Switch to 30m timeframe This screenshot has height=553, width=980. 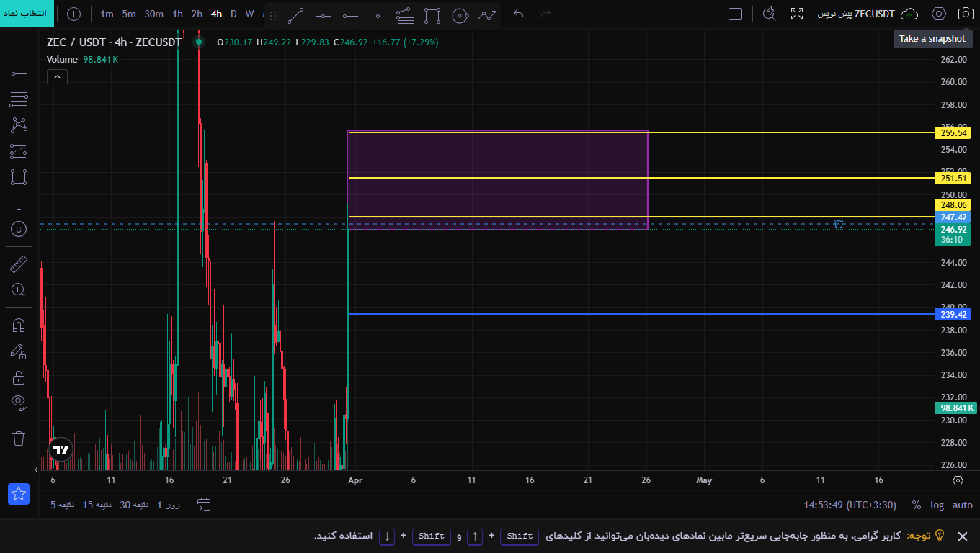[153, 14]
